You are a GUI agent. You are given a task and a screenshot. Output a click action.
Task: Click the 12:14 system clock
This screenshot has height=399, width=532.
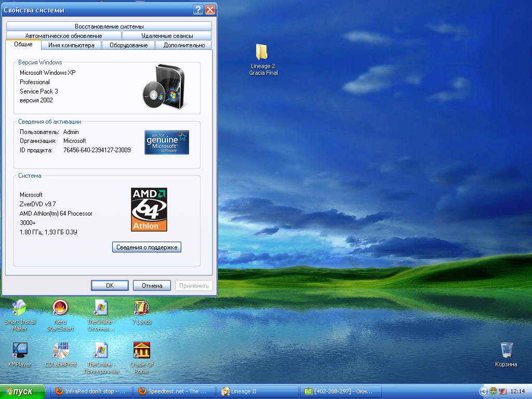point(517,391)
